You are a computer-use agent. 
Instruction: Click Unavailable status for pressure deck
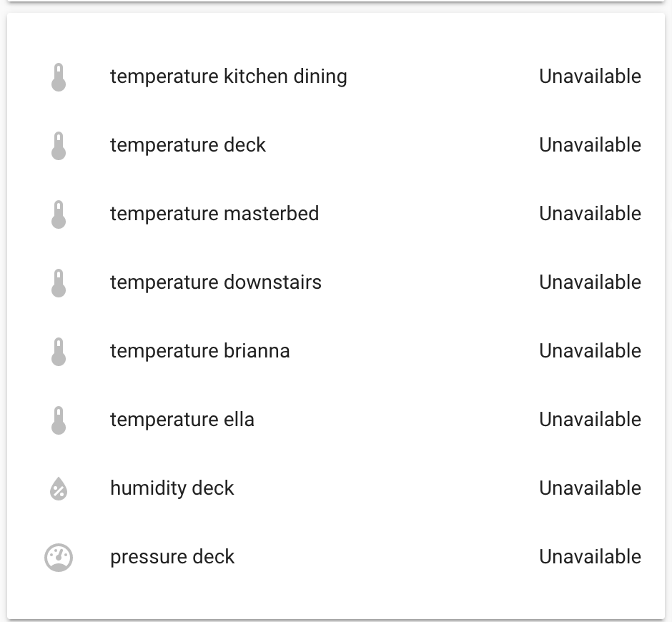pos(590,557)
